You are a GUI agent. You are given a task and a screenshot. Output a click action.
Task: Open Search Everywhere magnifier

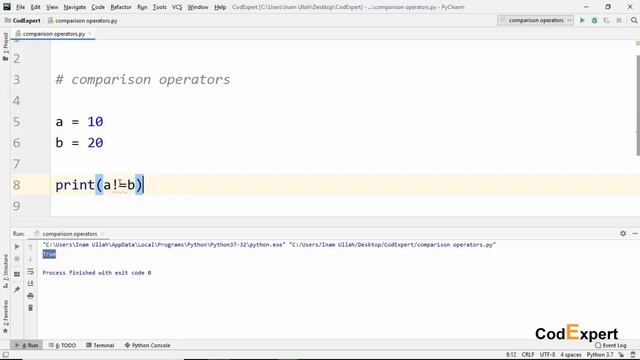click(634, 20)
